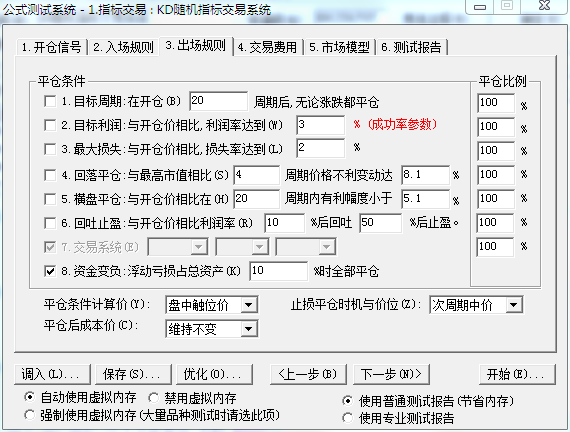
Task: Proceed with 下一步(N)> button
Action: 392,374
